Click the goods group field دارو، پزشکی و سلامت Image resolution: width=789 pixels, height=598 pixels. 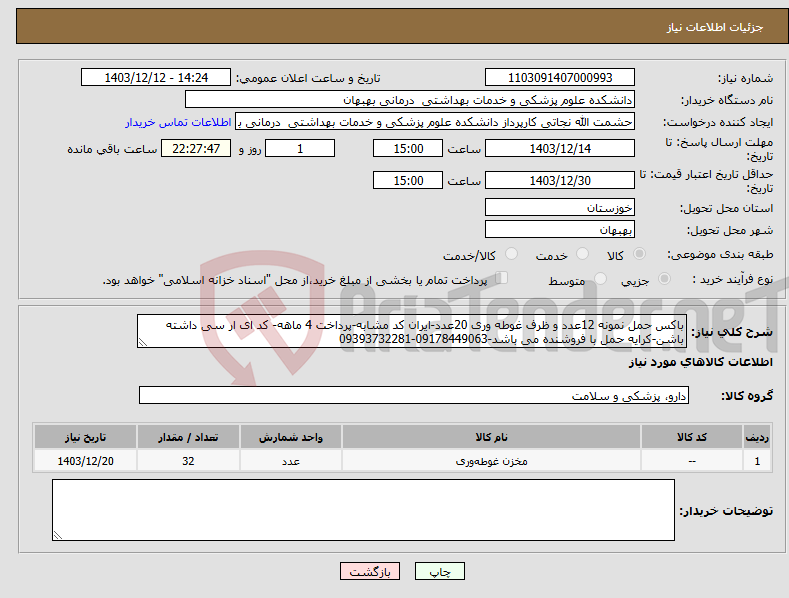click(414, 396)
